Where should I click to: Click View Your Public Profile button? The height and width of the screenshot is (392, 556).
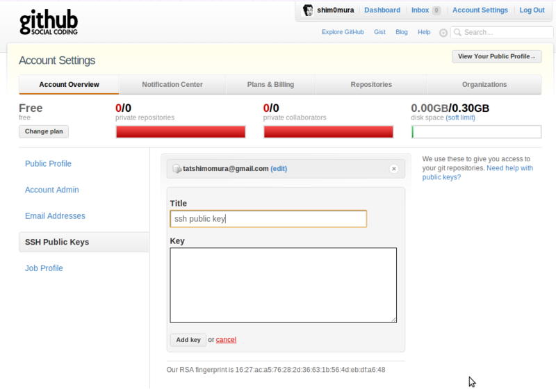click(496, 56)
